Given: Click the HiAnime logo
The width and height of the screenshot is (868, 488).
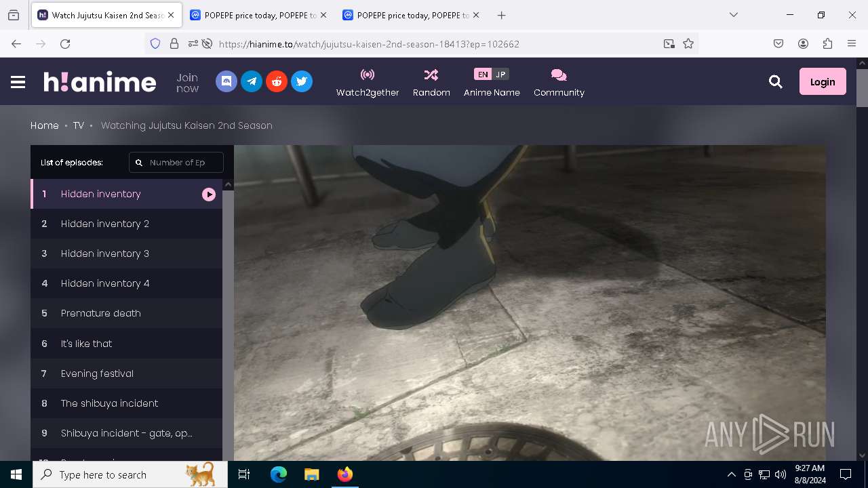Looking at the screenshot, I should pos(100,82).
